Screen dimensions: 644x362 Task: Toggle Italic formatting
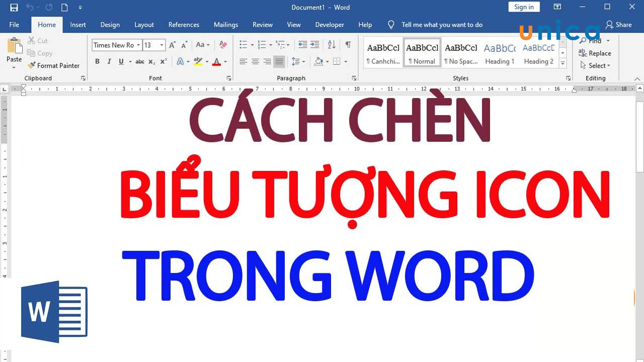109,62
